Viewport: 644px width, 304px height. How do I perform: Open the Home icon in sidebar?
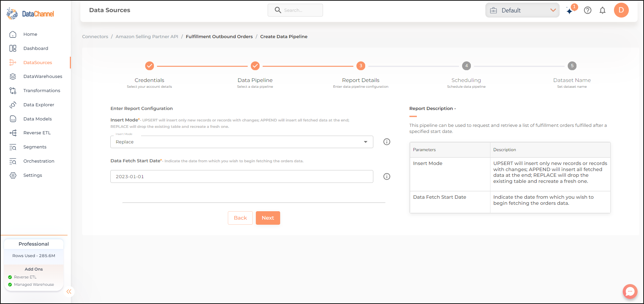tap(13, 34)
